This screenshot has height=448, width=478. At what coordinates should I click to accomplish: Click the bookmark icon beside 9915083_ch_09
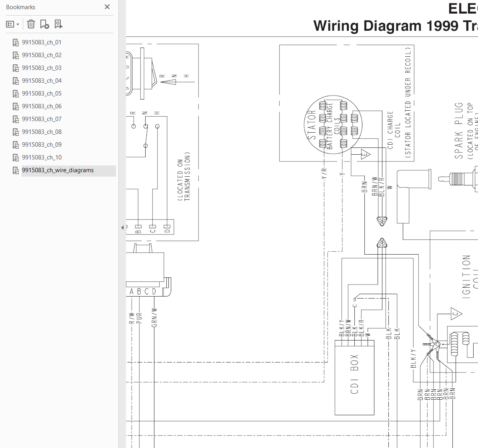(x=16, y=145)
